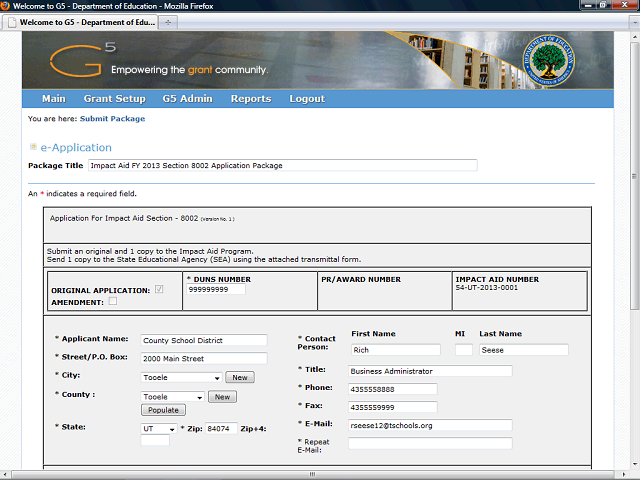Click the Logout menu item
Viewport: 640px width, 480px height.
coord(307,99)
